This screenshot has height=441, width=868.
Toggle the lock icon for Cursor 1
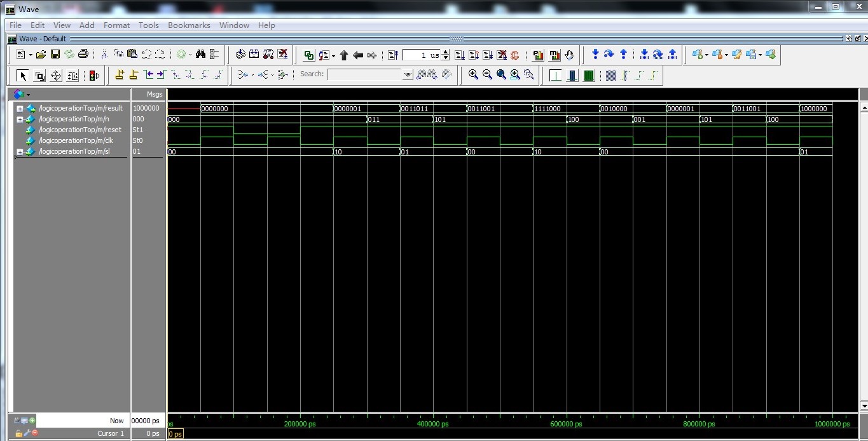click(19, 433)
